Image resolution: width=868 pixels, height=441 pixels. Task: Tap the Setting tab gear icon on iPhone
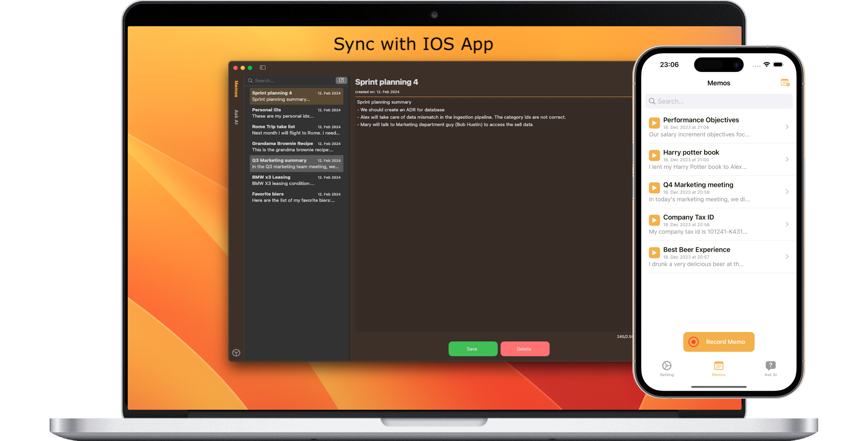[x=666, y=366]
